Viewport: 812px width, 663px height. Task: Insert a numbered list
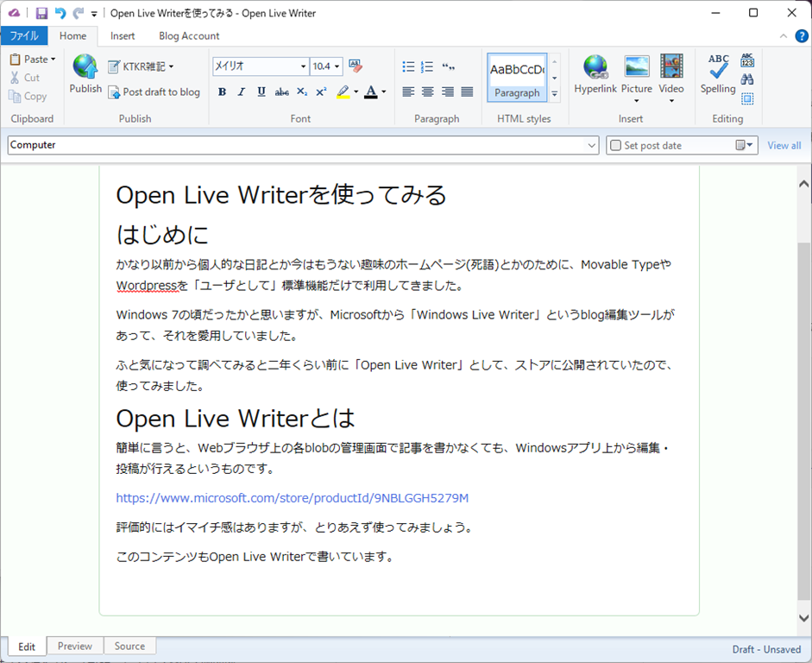tap(427, 66)
